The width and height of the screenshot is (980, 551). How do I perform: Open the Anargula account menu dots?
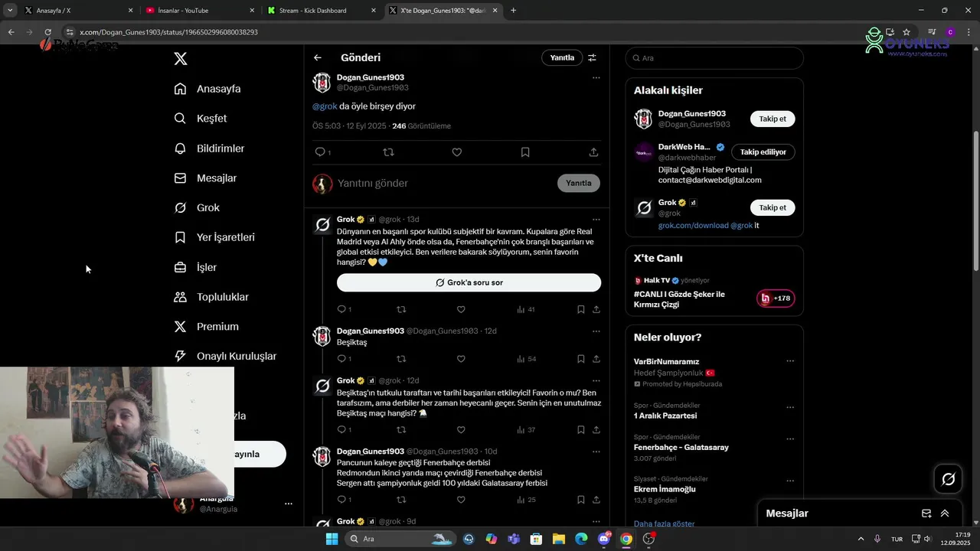pyautogui.click(x=289, y=504)
